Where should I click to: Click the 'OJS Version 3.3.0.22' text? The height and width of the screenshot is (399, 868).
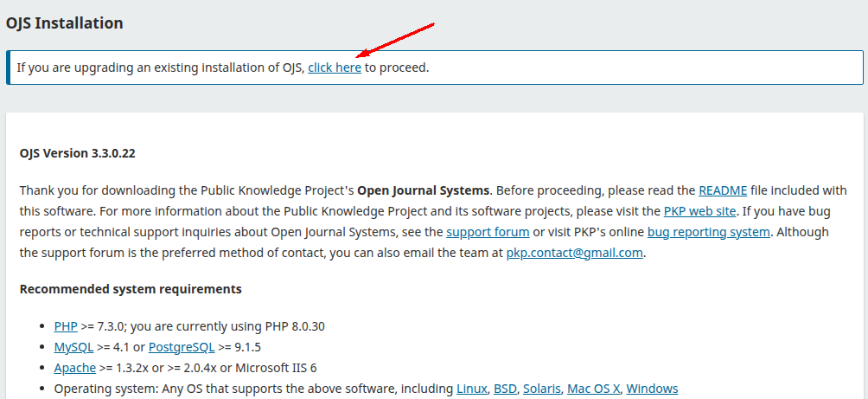tap(78, 153)
